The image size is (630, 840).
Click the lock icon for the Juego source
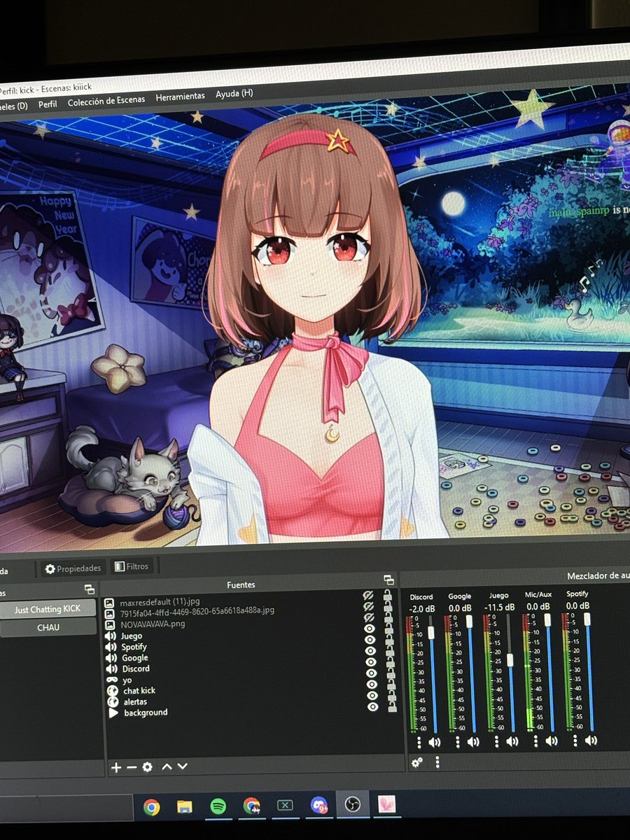pyautogui.click(x=388, y=629)
